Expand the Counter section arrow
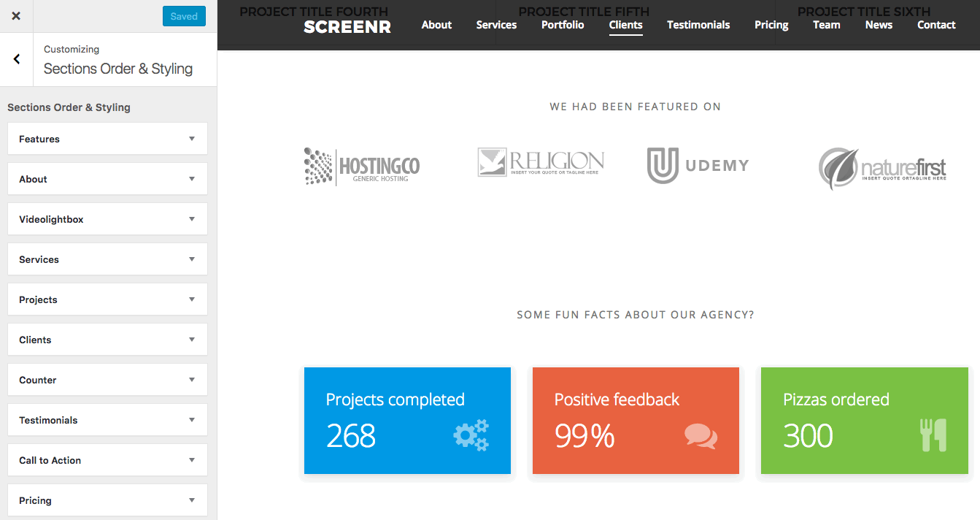This screenshot has width=980, height=520. click(x=192, y=380)
